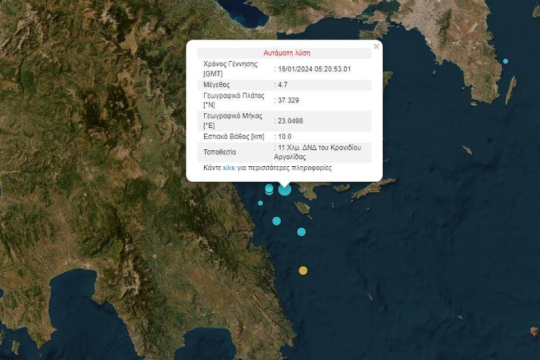Click the focal depth value 10.0
The width and height of the screenshot is (540, 360).
point(284,136)
